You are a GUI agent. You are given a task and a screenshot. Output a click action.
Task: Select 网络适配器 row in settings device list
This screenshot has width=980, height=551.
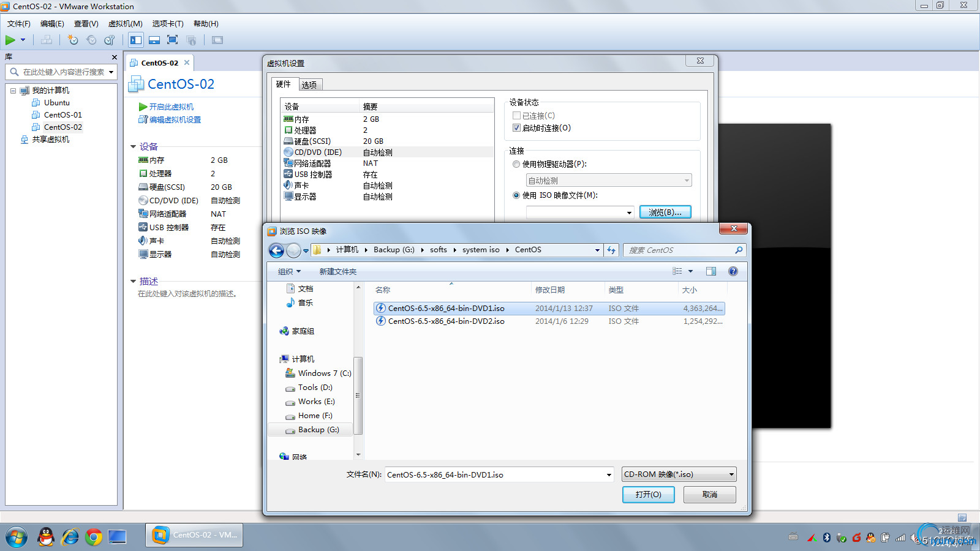pos(387,163)
